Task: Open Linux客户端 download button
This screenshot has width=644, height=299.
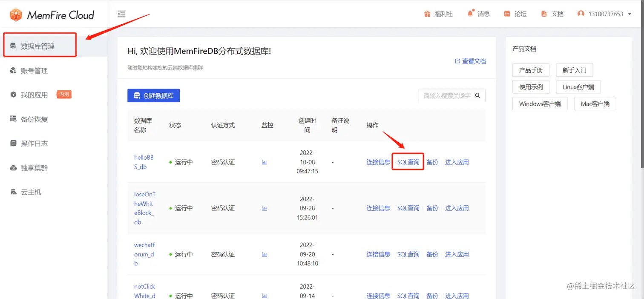Action: pyautogui.click(x=578, y=87)
